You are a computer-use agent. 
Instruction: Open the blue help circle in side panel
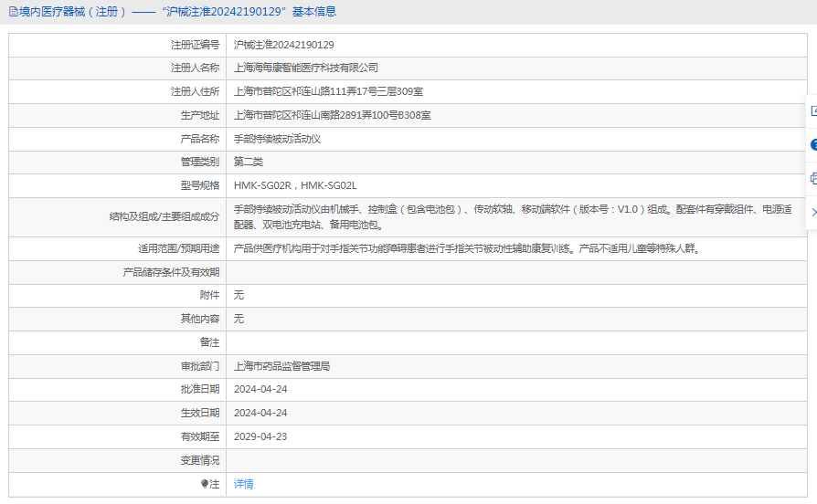tap(814, 145)
